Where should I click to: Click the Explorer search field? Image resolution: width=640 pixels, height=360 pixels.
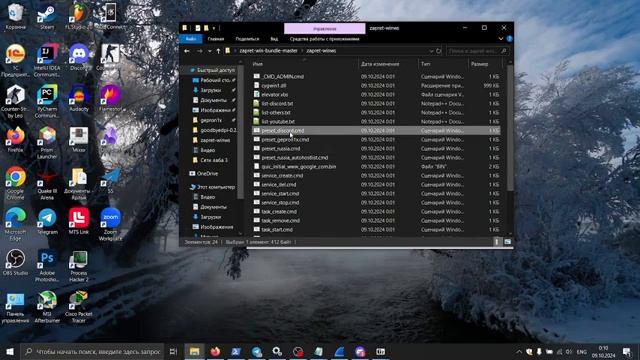pos(477,51)
